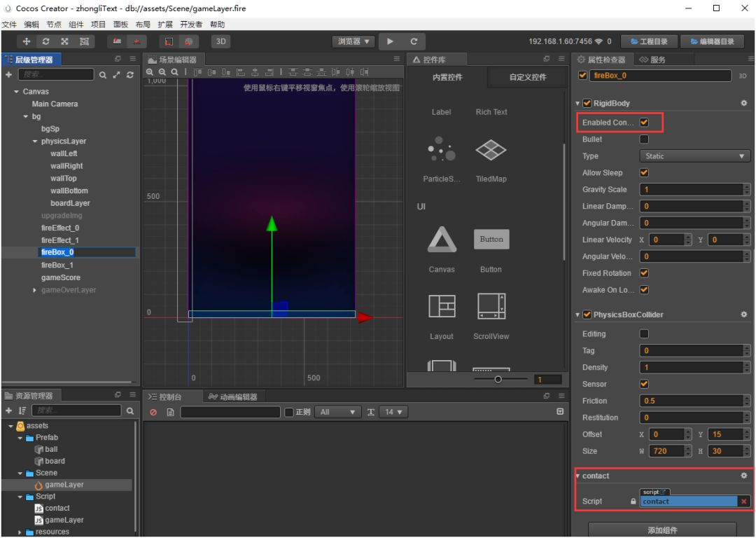The image size is (756, 538).
Task: Select the move transform tool
Action: click(x=27, y=41)
